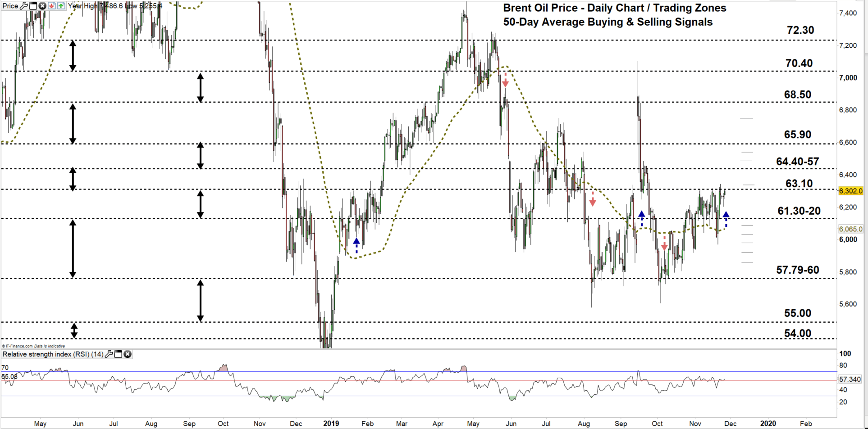Click the 72.30 level label

pos(800,30)
